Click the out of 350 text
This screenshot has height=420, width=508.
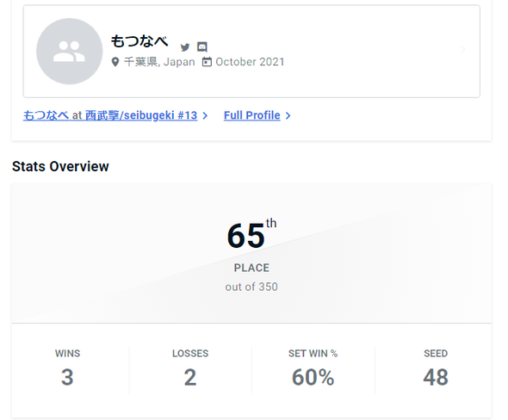(251, 287)
